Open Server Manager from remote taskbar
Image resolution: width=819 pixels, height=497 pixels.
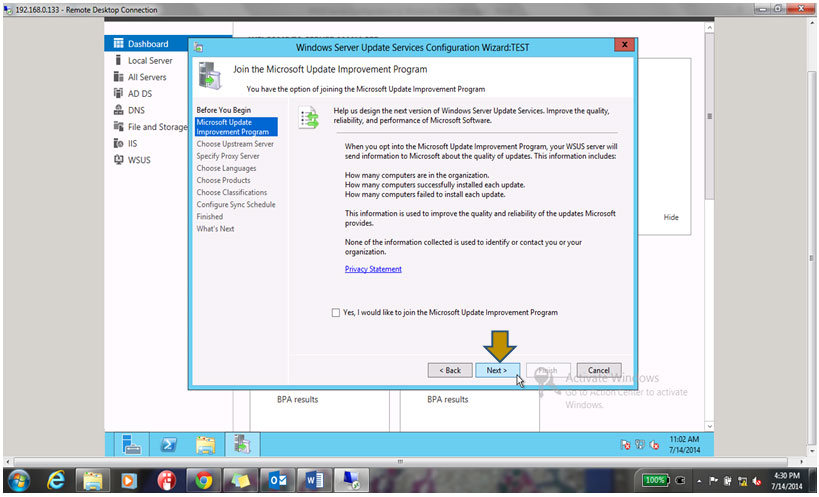click(131, 444)
